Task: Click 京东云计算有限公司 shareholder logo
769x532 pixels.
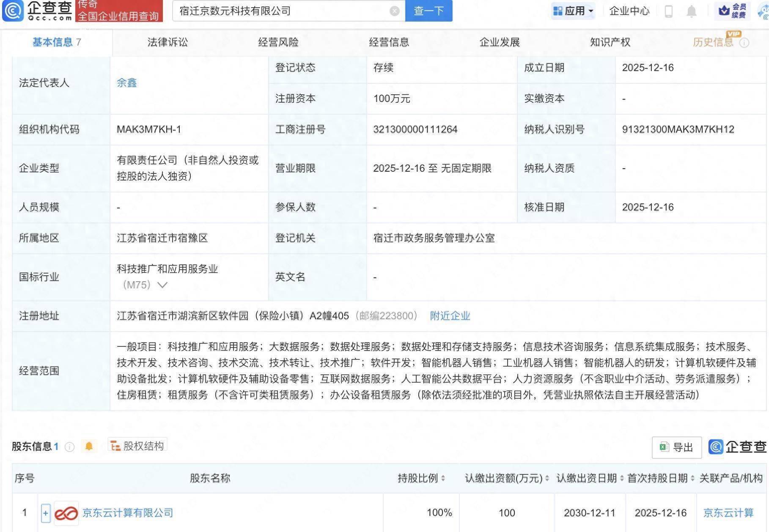Action: [x=66, y=513]
